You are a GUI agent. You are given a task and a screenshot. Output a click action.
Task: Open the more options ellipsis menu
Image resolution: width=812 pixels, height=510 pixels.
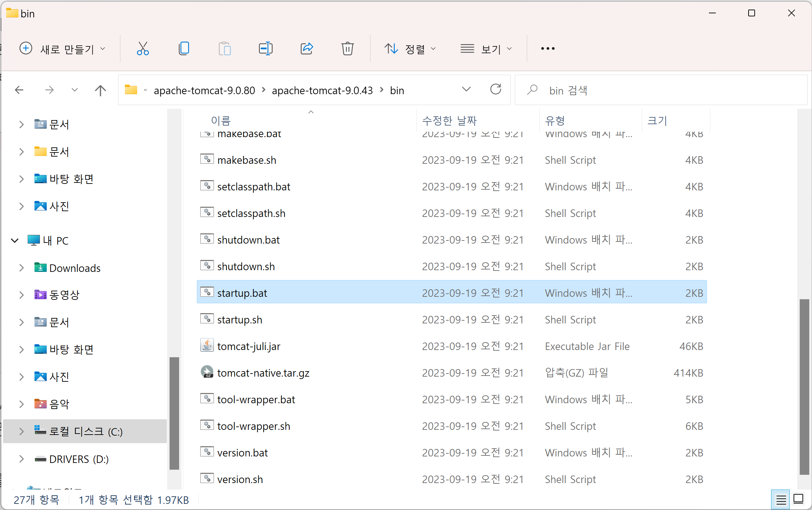pos(548,49)
